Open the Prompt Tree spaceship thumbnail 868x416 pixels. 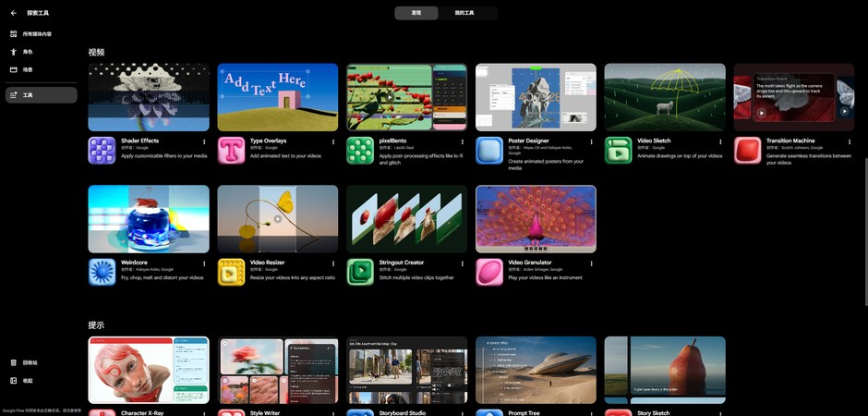pos(536,370)
